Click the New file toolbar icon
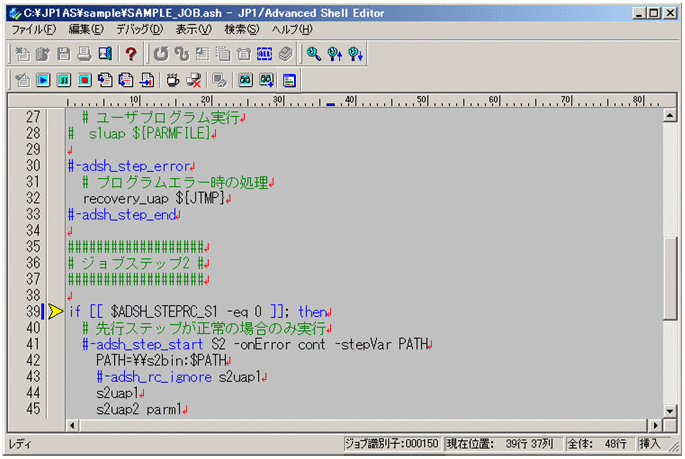685x459 pixels. 22,54
